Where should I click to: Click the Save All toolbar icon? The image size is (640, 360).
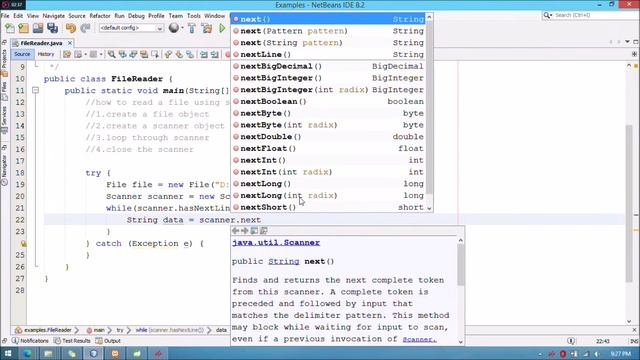tap(52, 28)
